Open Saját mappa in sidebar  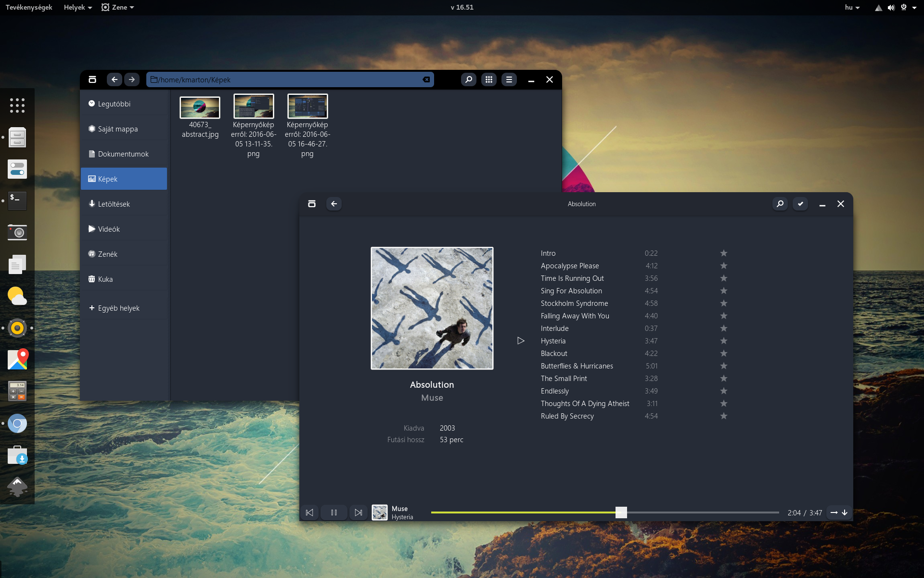[124, 129]
